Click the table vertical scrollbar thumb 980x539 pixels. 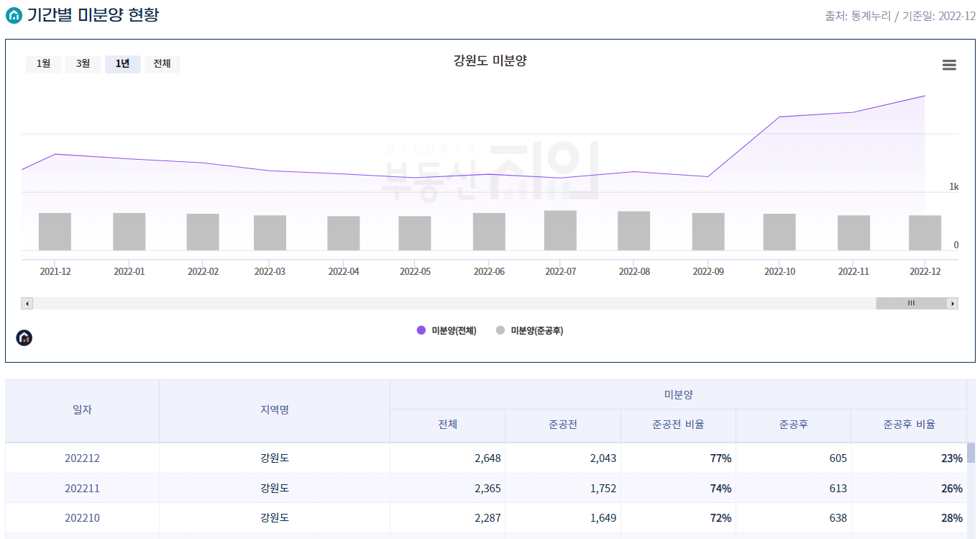[971, 453]
